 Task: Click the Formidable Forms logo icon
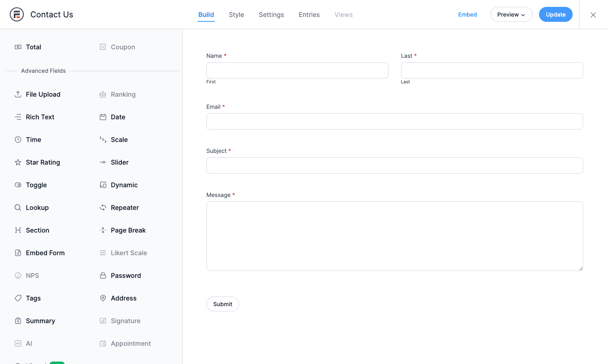[x=17, y=15]
